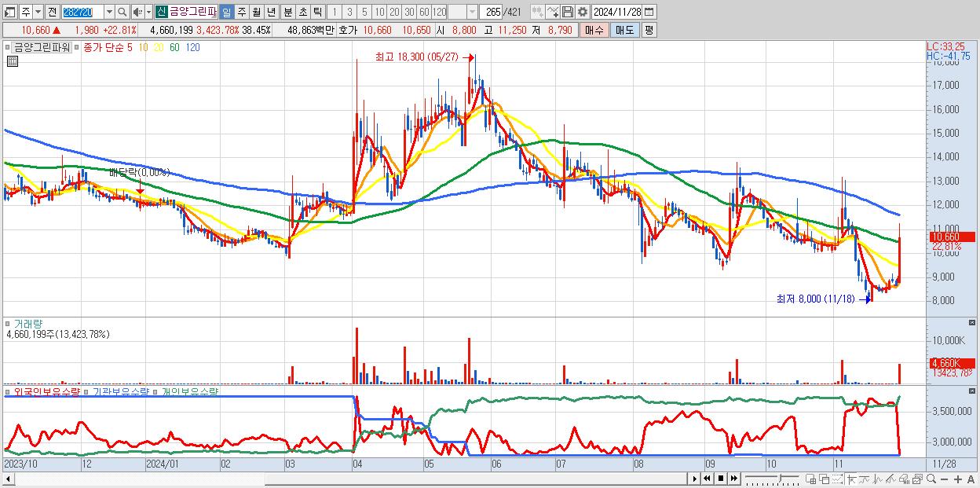Click the plus zoom-in icon
Image resolution: width=980 pixels, height=488 pixels.
click(x=957, y=479)
